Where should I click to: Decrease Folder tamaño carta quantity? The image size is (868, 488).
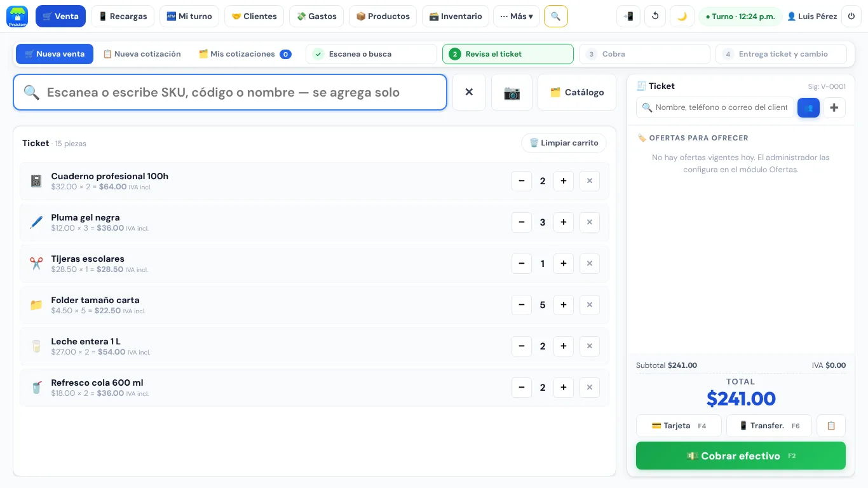point(522,305)
